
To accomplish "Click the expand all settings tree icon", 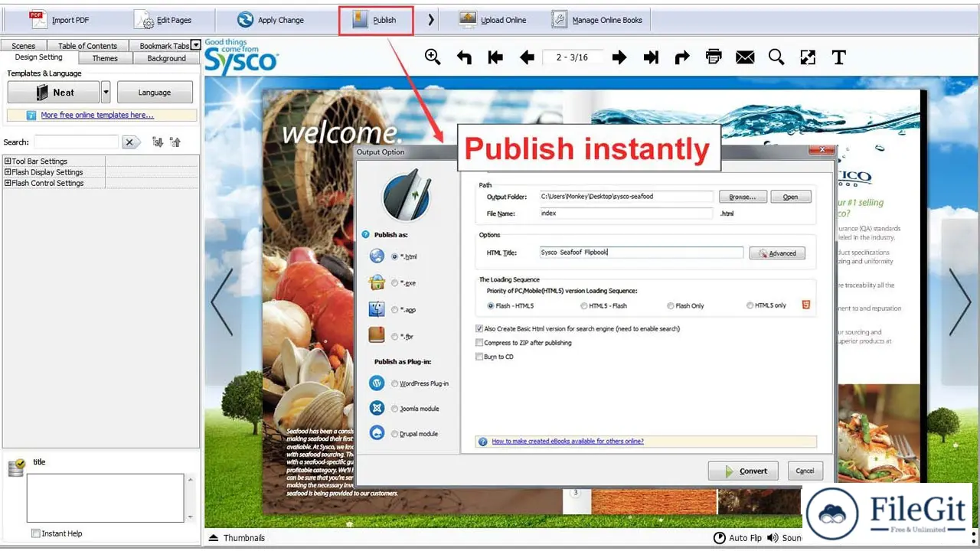I will pyautogui.click(x=158, y=142).
